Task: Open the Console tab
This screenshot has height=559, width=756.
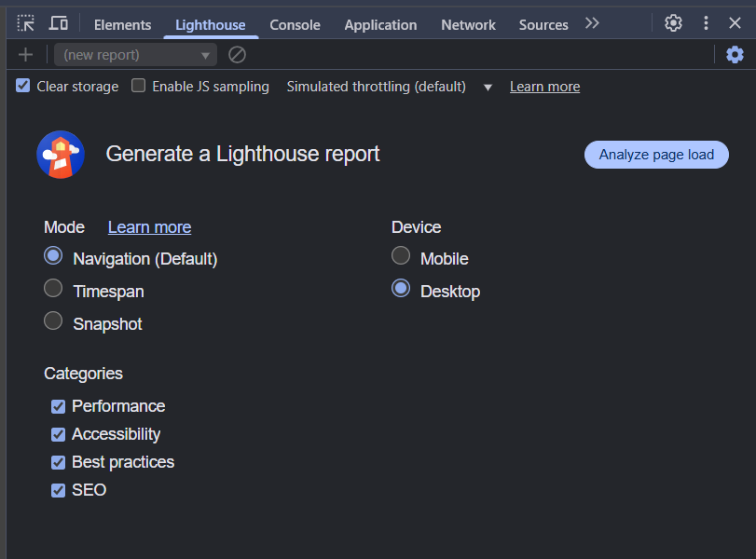Action: (x=295, y=24)
